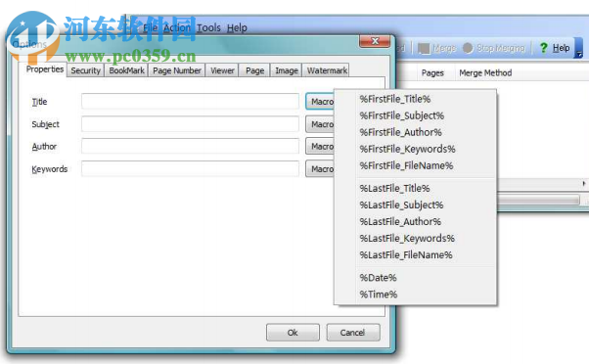This screenshot has height=364, width=589.
Task: Click the horizontal scrollbar right arrow
Action: (584, 183)
